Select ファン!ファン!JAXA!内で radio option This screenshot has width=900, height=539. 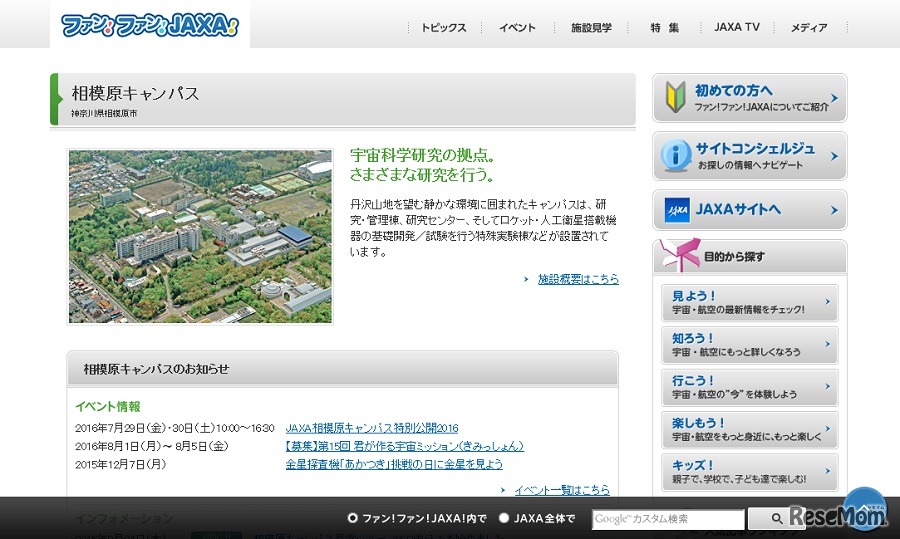(352, 518)
